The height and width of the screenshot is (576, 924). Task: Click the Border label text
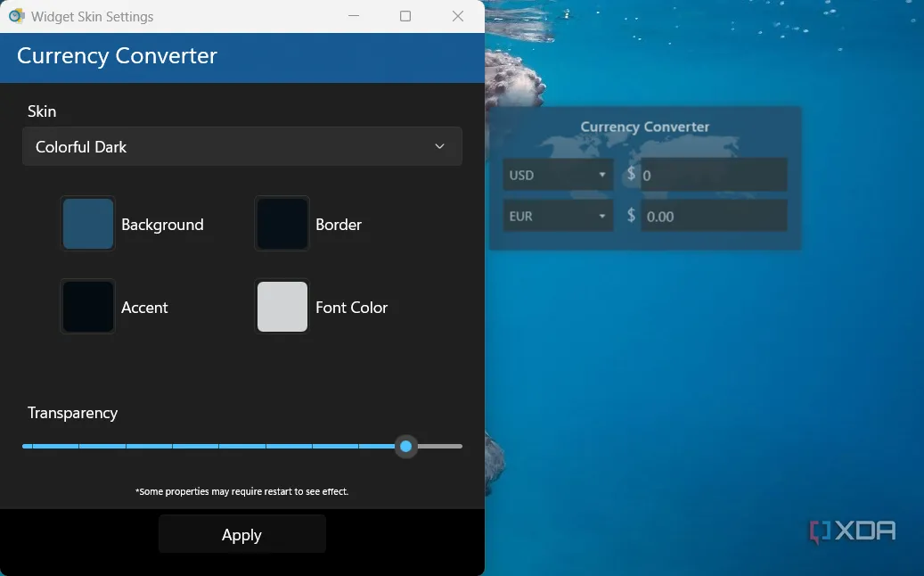click(x=339, y=225)
